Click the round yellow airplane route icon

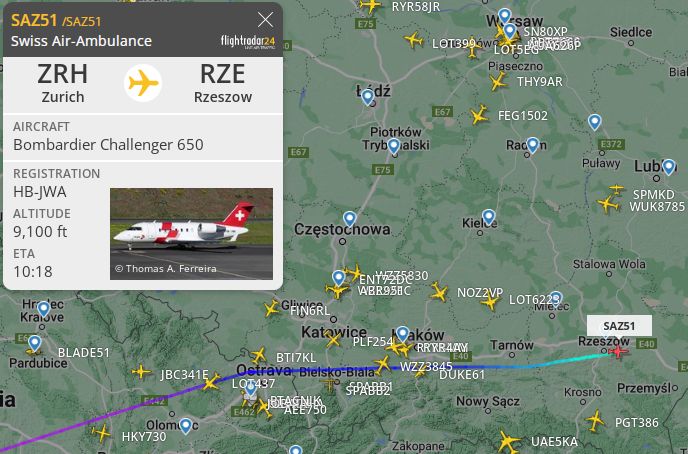(x=143, y=83)
